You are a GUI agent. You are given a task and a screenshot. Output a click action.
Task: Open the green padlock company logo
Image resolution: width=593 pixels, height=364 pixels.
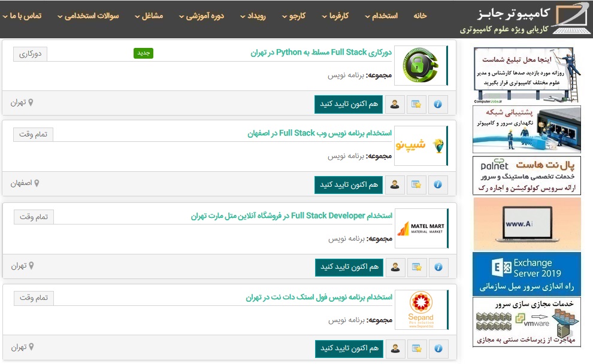(420, 66)
